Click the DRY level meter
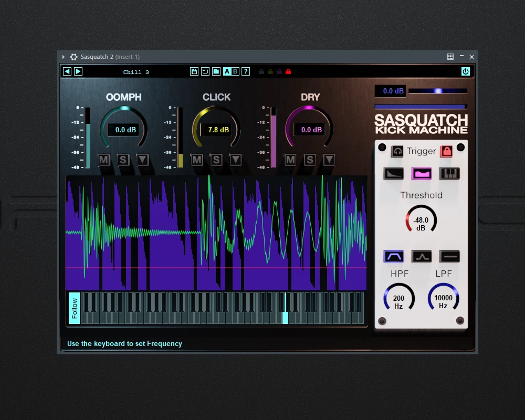 point(274,138)
